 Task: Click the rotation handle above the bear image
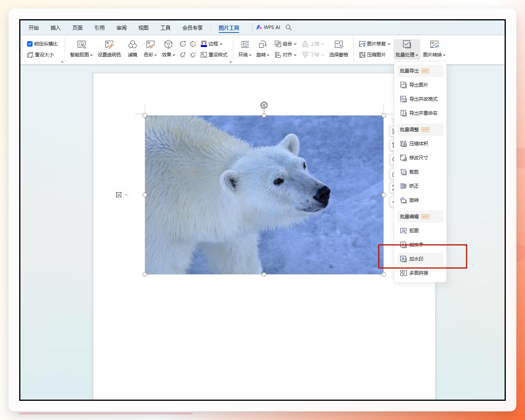click(x=264, y=105)
